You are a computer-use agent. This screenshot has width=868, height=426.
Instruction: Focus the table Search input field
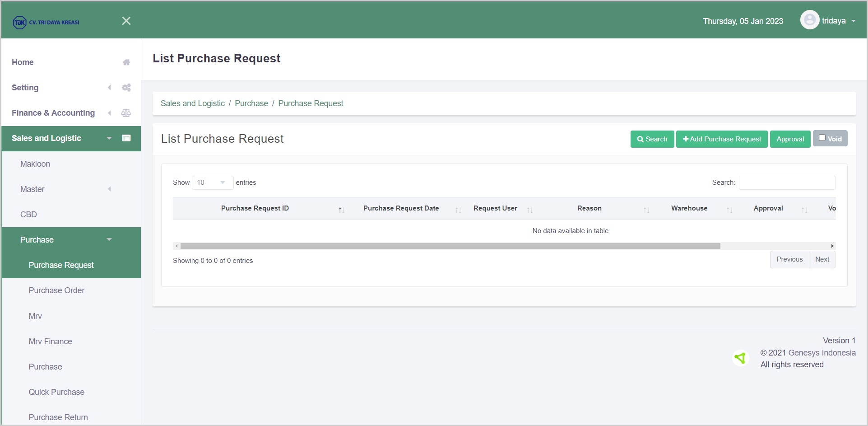787,183
